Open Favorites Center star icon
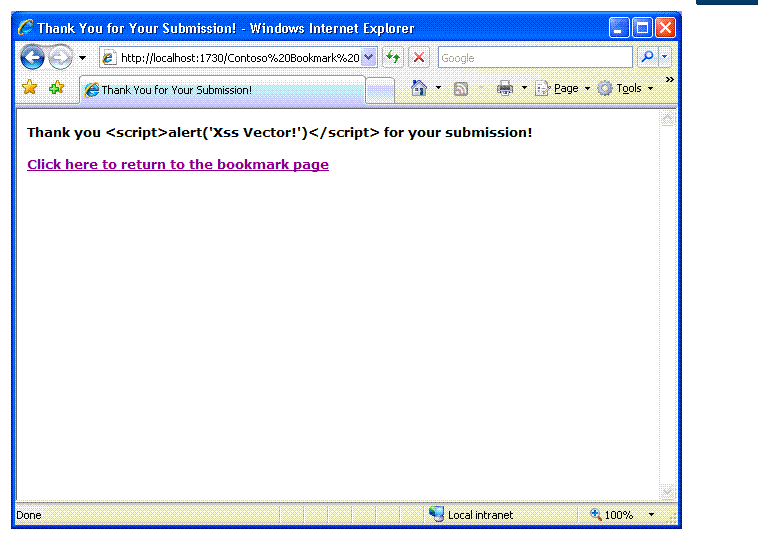This screenshot has height=541, width=758. 29,88
